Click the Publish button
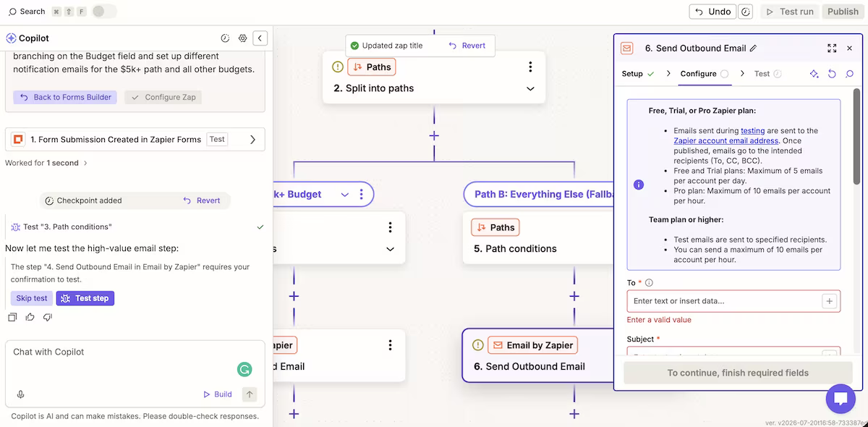868x427 pixels. 843,12
